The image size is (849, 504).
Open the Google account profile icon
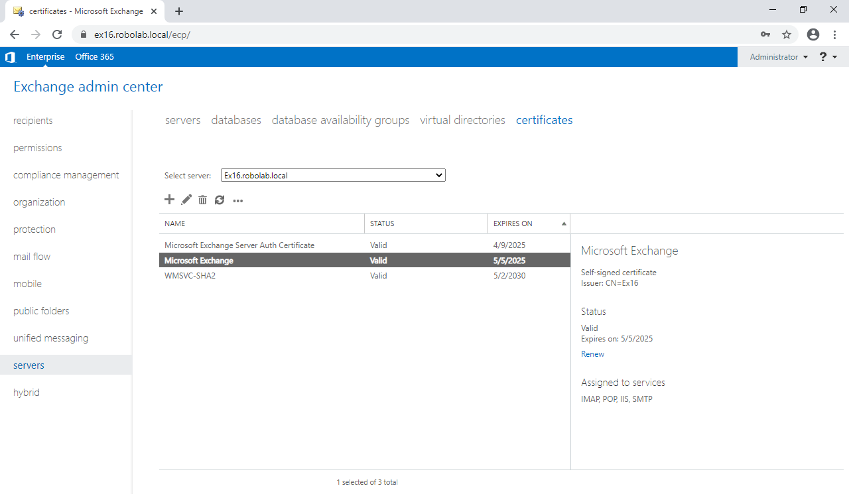click(813, 34)
